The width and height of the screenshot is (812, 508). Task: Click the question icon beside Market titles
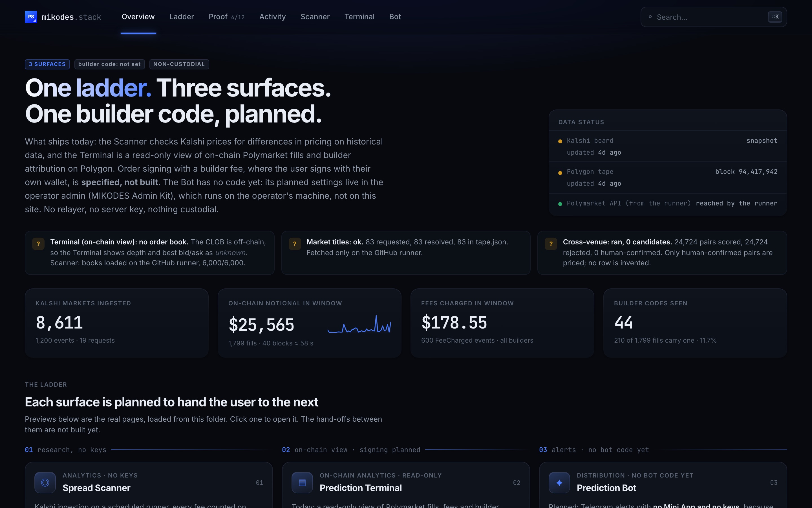pos(295,244)
